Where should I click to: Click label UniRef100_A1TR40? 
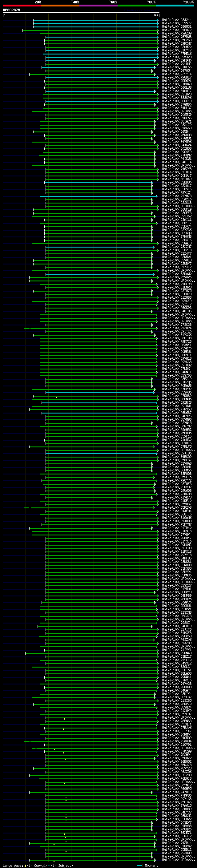point(177,528)
